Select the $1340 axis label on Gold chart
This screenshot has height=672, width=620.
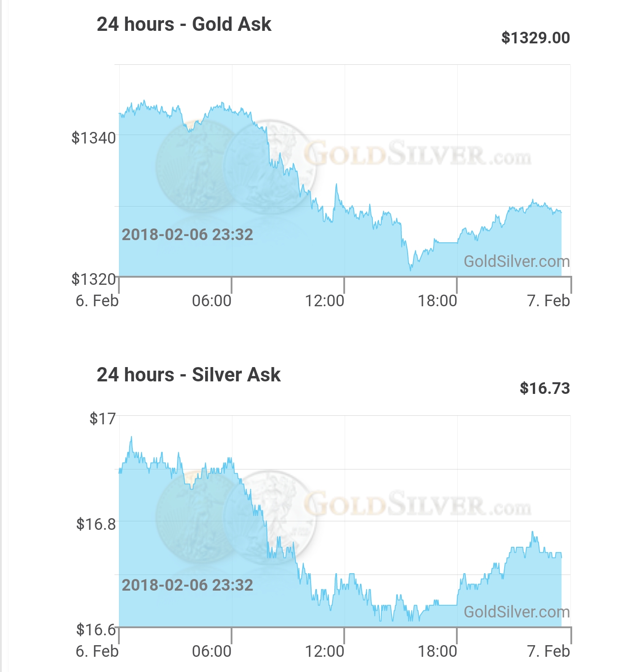93,138
